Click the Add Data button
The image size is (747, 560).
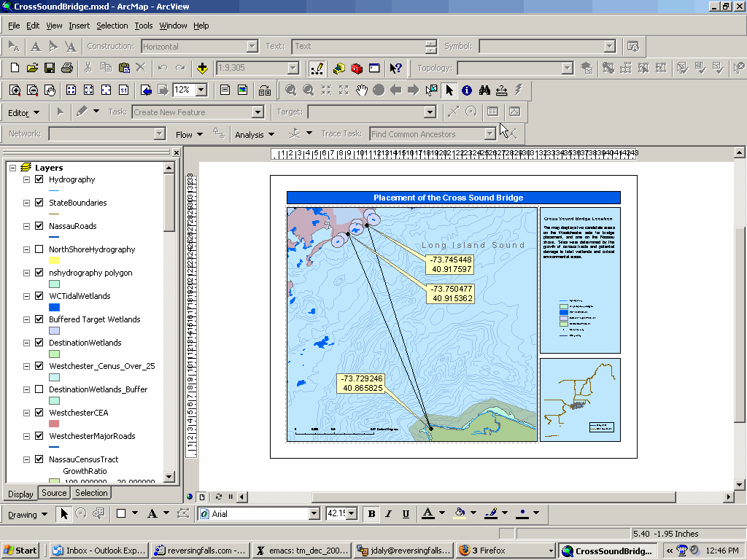coord(202,69)
